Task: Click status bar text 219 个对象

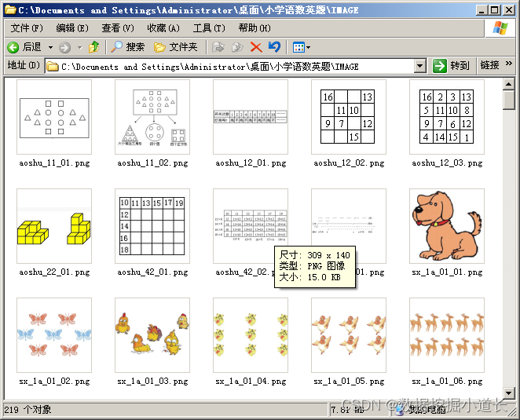Action: pos(27,410)
